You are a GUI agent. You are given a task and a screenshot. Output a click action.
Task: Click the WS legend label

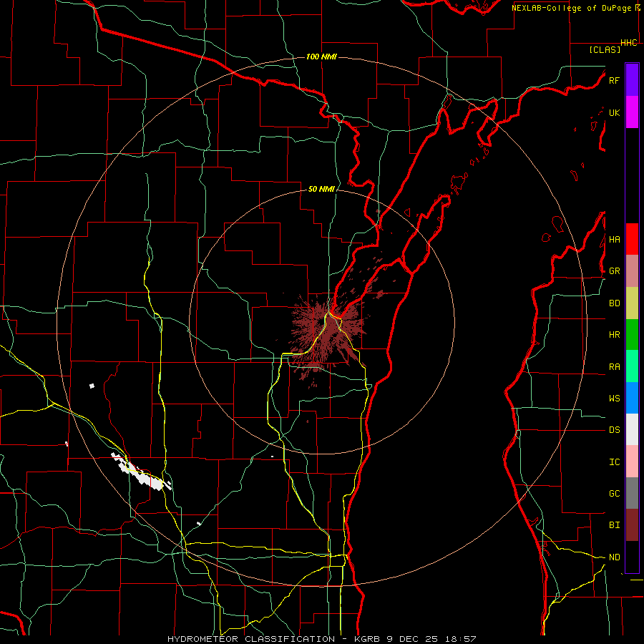(x=614, y=399)
